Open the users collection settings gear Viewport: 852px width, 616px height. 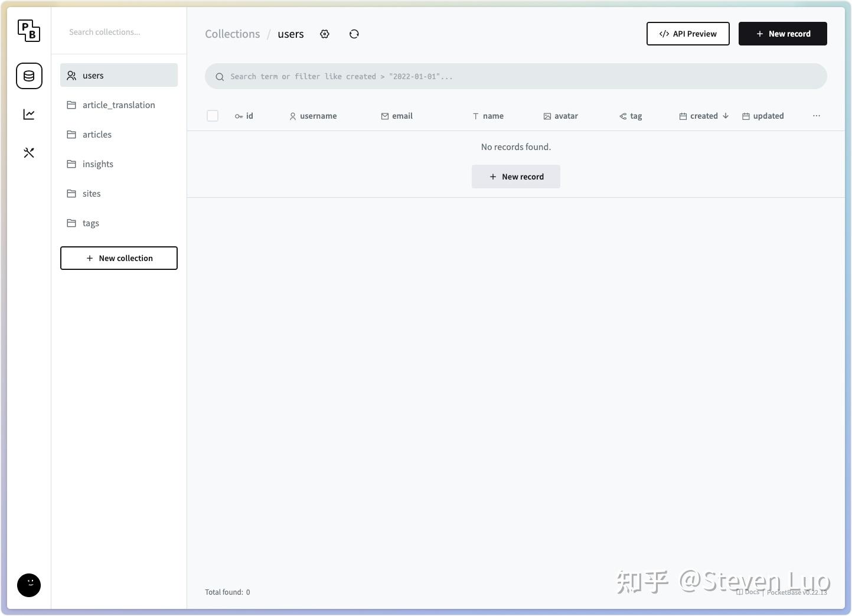pos(325,34)
